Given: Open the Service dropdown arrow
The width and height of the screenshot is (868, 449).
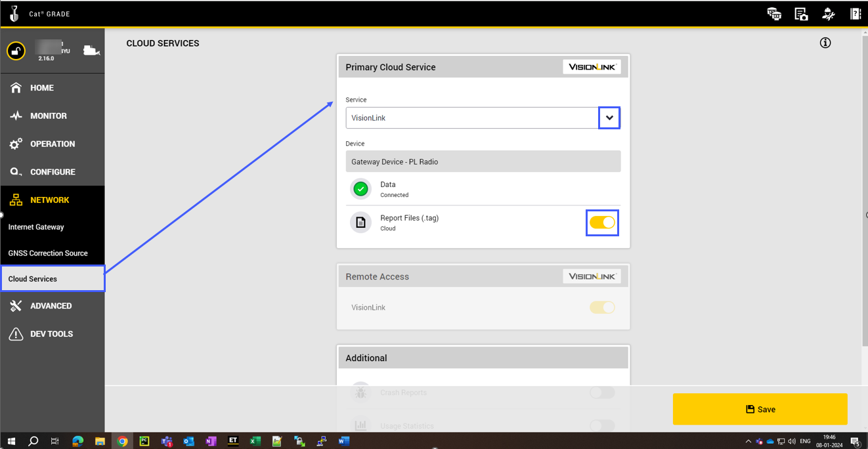Looking at the screenshot, I should pos(609,118).
